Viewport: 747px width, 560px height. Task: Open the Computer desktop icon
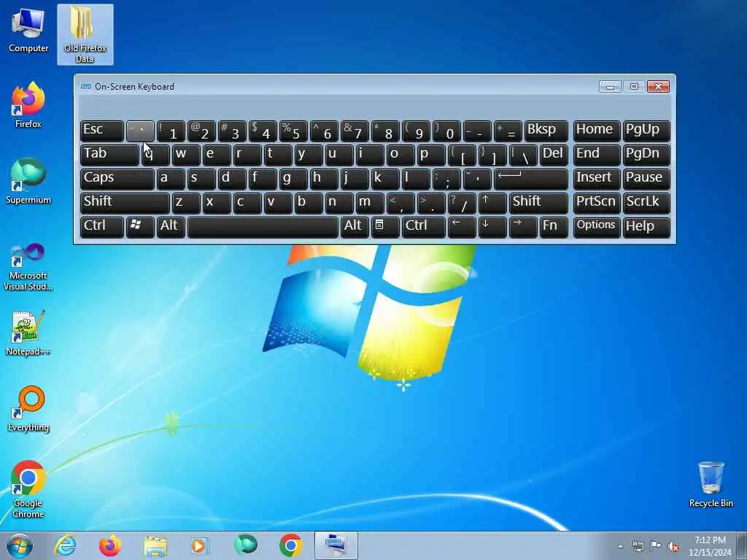28,29
